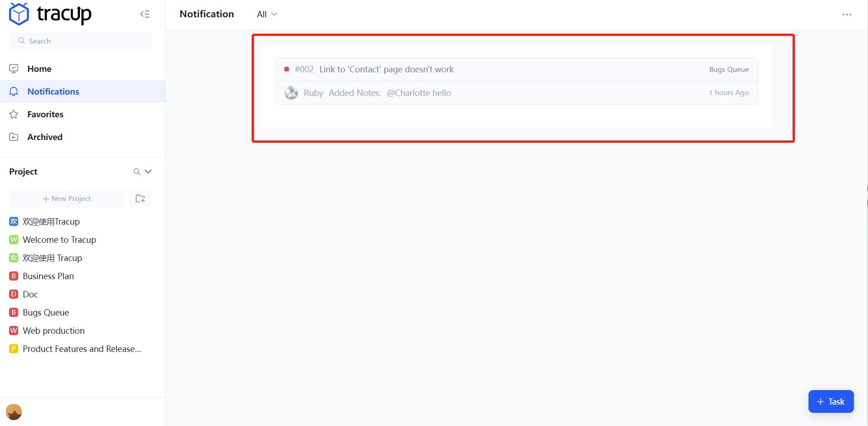
Task: Click inside the Search field
Action: coord(80,41)
